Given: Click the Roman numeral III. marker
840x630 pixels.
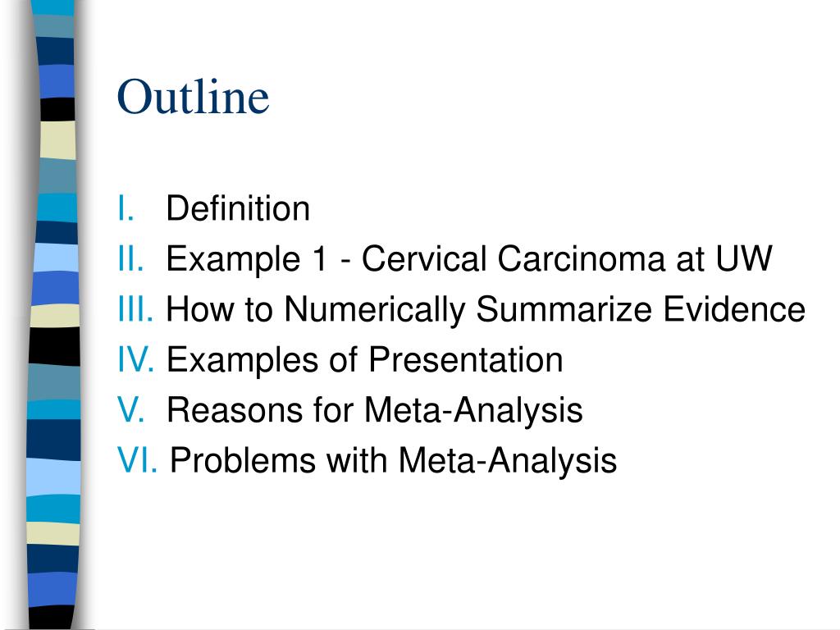Looking at the screenshot, I should [135, 309].
